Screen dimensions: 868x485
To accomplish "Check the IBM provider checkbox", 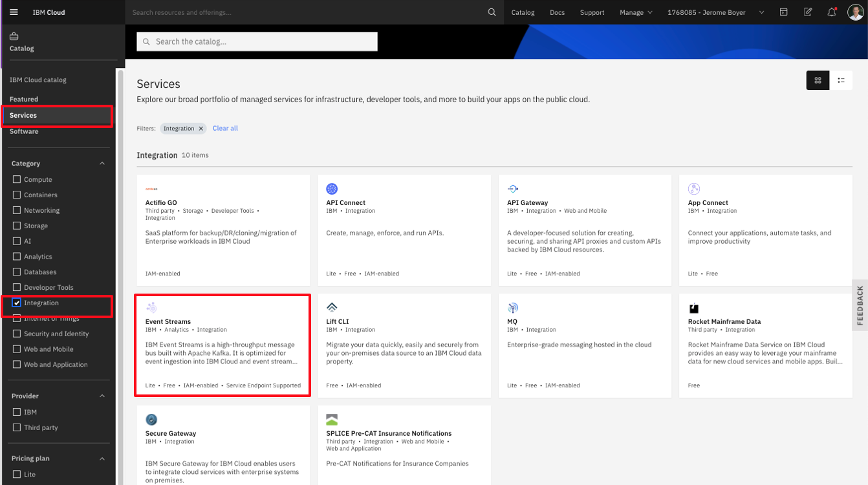I will pyautogui.click(x=17, y=412).
